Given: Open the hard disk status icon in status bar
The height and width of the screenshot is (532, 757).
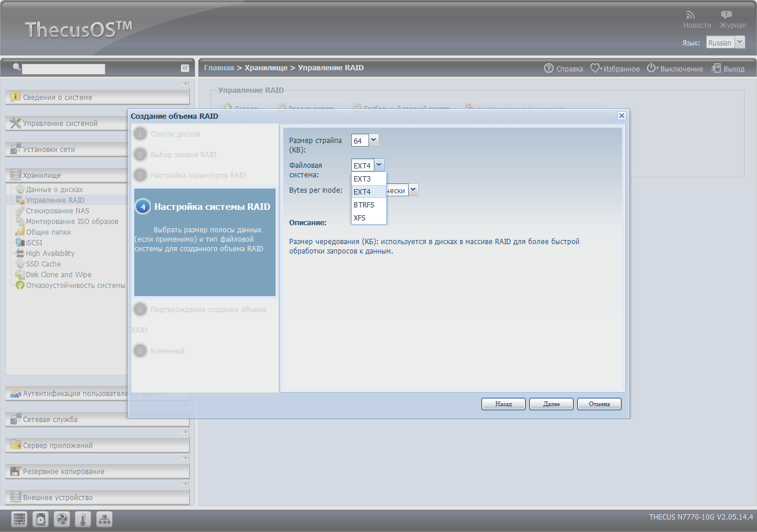Looking at the screenshot, I should 41,520.
